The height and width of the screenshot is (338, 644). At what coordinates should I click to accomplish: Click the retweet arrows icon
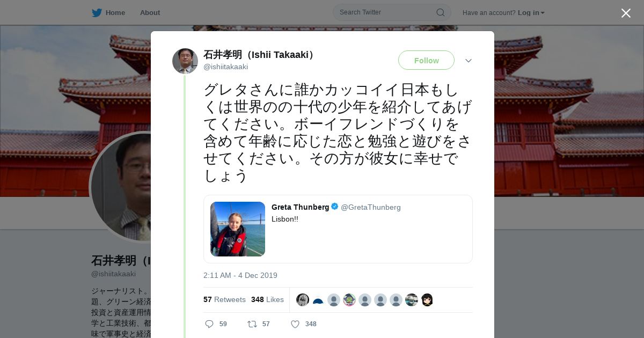point(252,324)
